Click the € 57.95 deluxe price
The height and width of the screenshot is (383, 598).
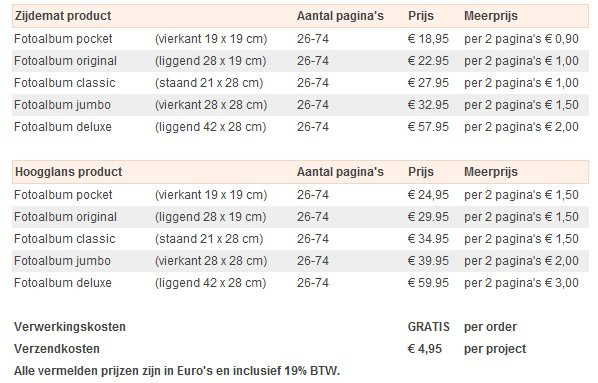click(x=428, y=127)
